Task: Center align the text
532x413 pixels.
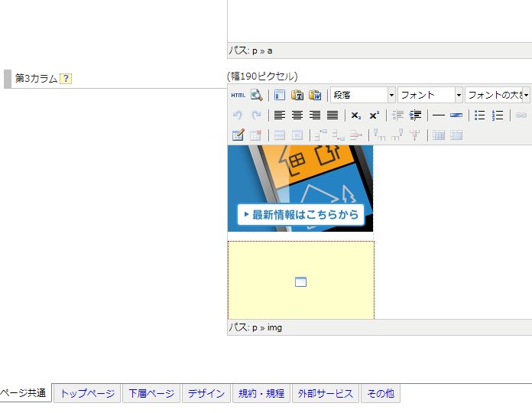Action: (297, 115)
